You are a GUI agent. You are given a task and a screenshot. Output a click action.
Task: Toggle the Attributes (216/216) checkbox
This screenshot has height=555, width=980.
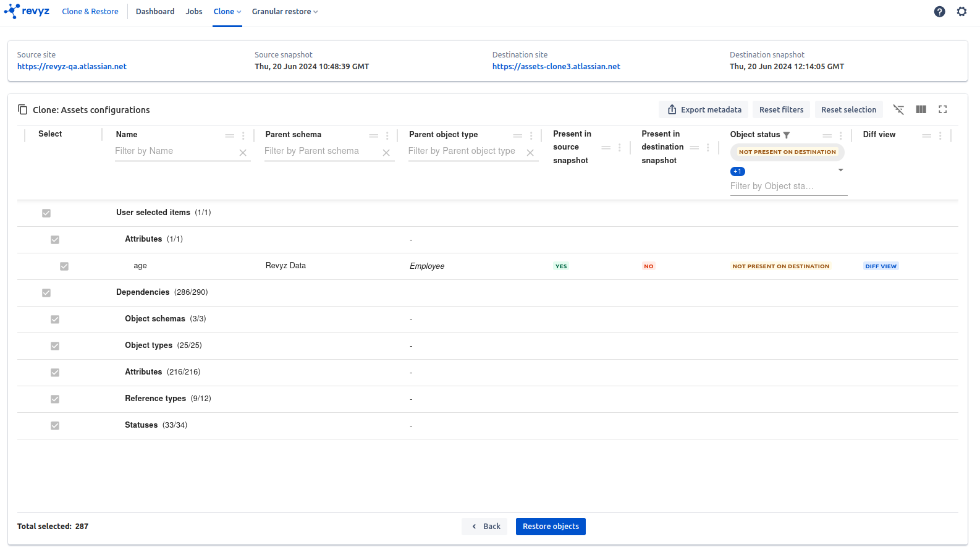click(55, 373)
